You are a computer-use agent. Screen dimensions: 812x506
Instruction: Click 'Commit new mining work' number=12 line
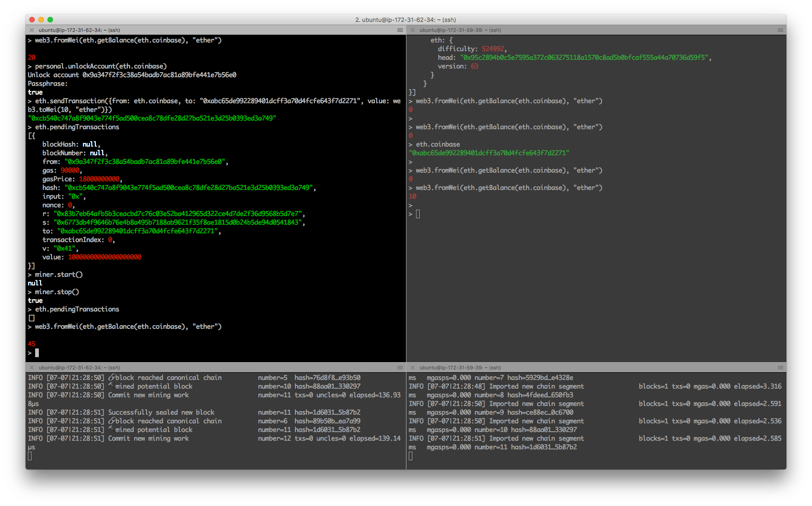[x=214, y=443]
